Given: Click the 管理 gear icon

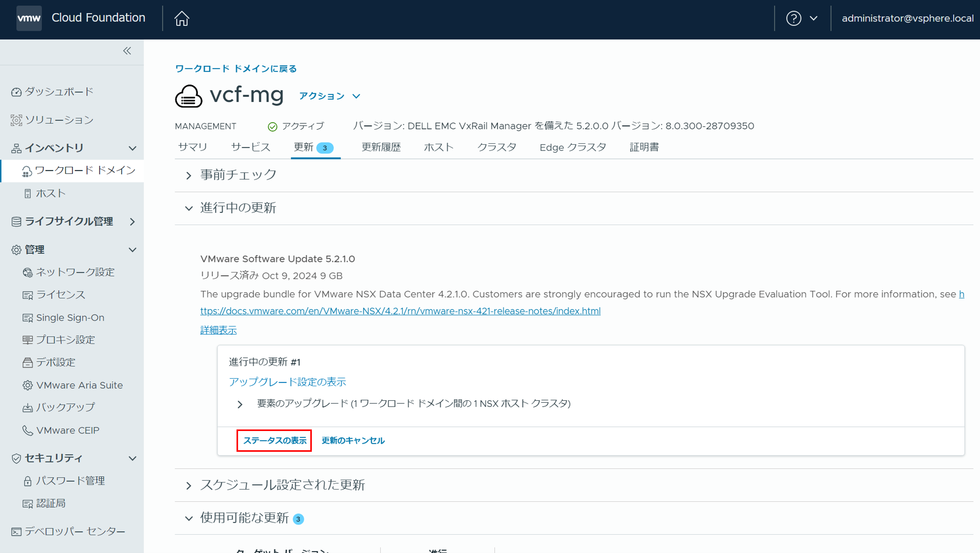Looking at the screenshot, I should click(16, 250).
